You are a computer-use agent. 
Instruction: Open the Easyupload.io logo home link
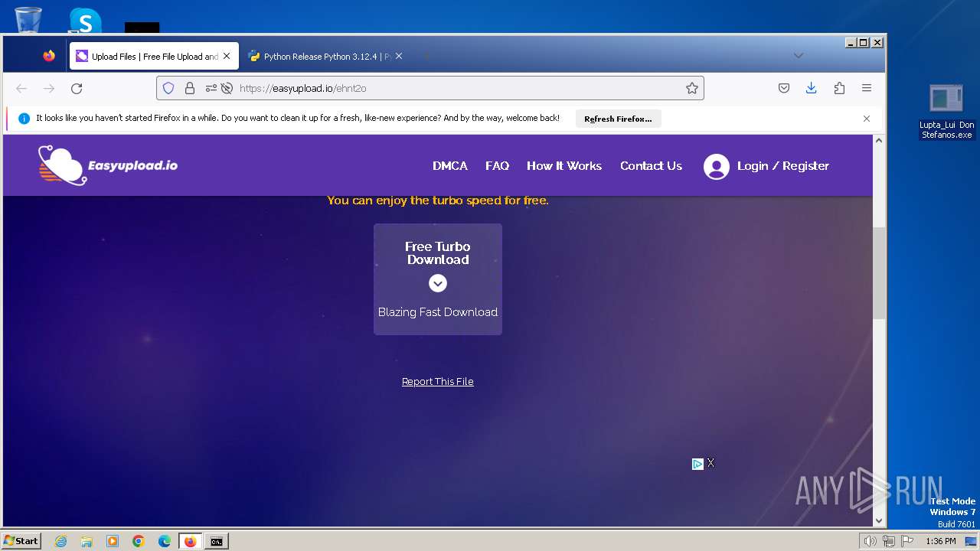pyautogui.click(x=108, y=165)
